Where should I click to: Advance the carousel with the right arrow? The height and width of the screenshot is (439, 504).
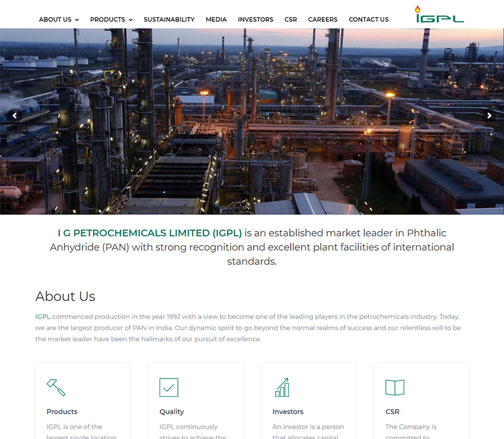[x=490, y=116]
